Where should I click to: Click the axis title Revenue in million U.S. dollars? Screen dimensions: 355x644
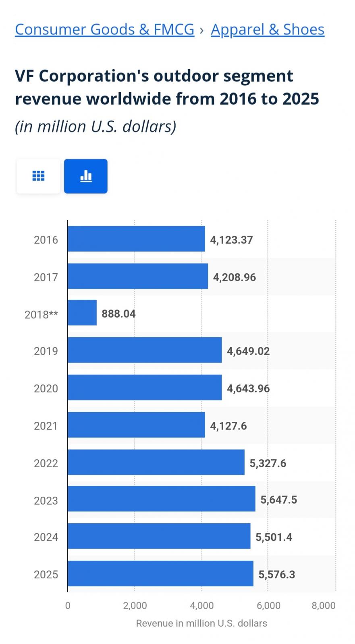201,623
